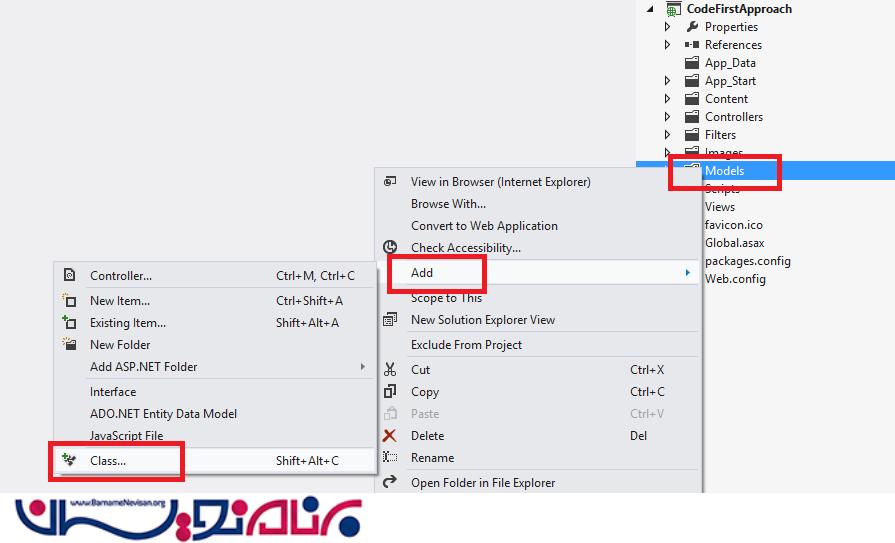Screen dimensions: 895x543
Task: Select the Controllers folder in tree
Action: (x=733, y=117)
